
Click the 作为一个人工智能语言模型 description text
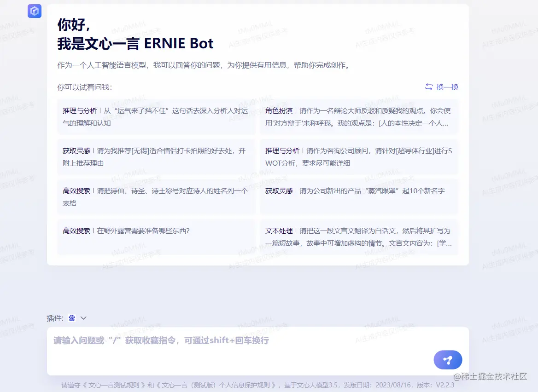(205, 65)
